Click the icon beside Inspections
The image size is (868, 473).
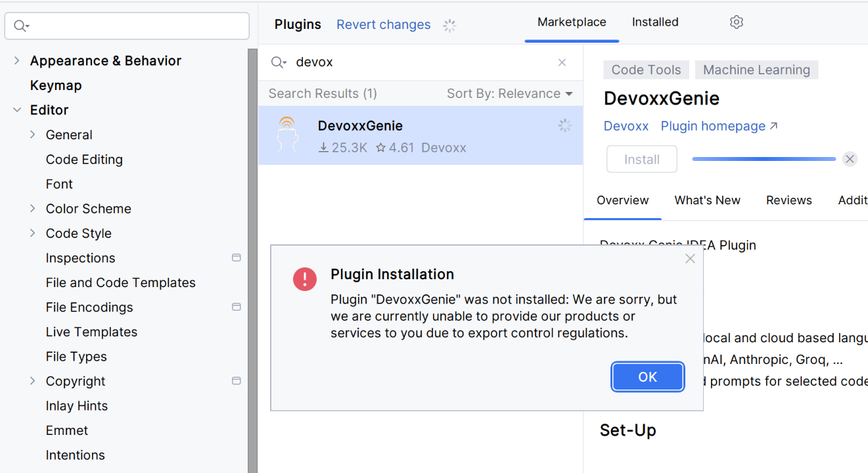coord(237,258)
